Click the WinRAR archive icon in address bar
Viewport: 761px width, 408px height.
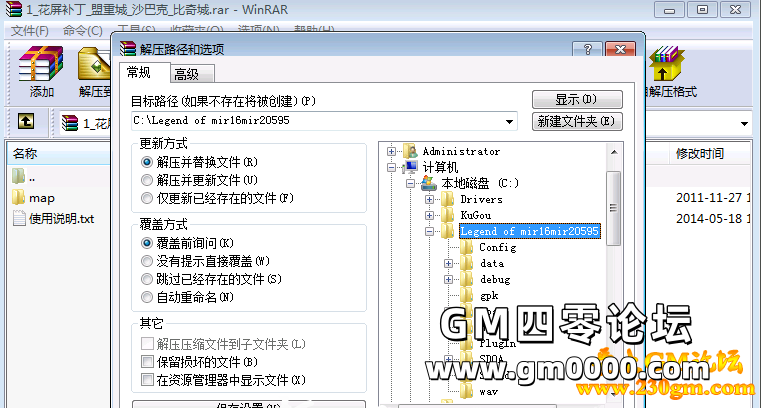pos(69,123)
